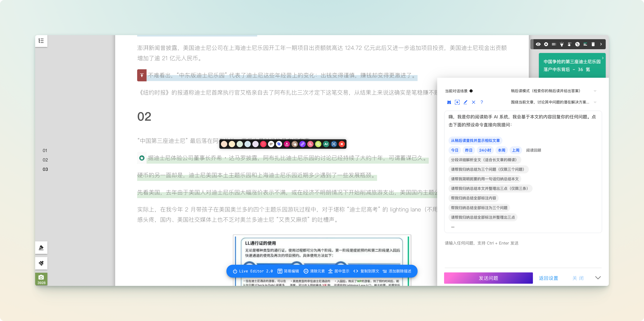Screen dimensions: 644x321
Task: Click the green AI icon in popup toolbar
Action: pyautogui.click(x=326, y=144)
